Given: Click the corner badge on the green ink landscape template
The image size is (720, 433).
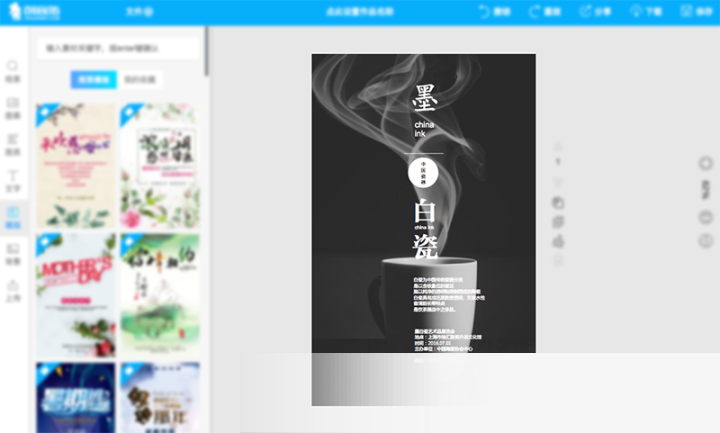Looking at the screenshot, I should click(129, 242).
